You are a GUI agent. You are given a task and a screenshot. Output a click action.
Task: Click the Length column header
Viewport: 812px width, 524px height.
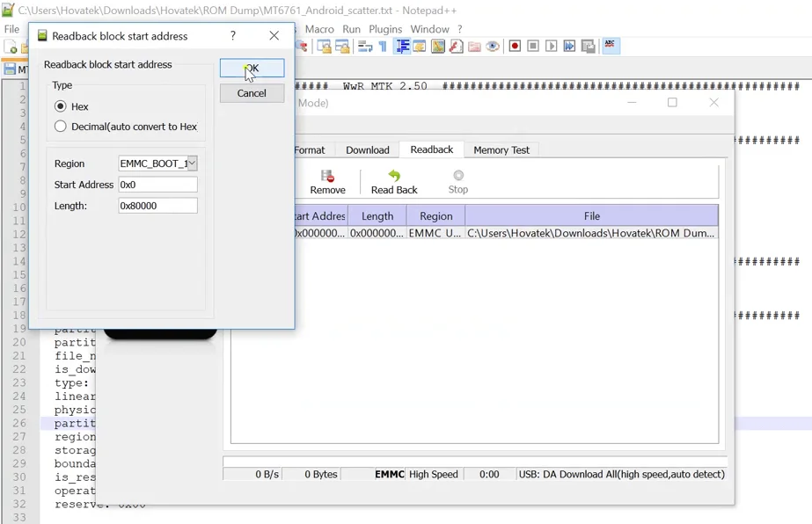point(377,216)
